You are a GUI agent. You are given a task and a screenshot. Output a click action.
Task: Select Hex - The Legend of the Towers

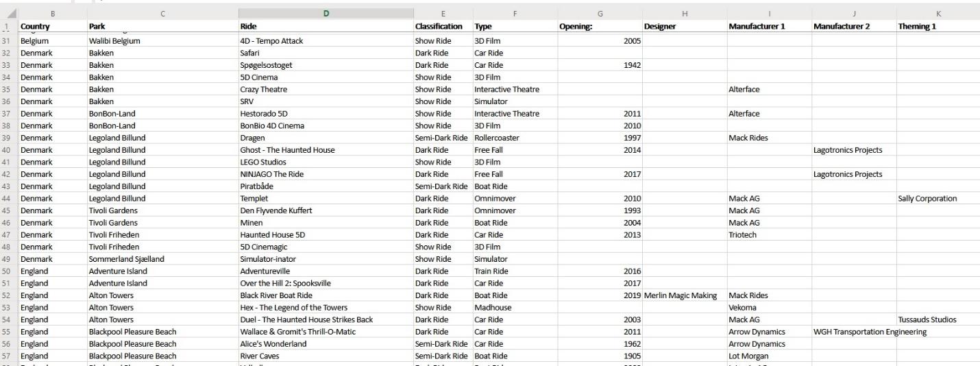tap(326, 308)
